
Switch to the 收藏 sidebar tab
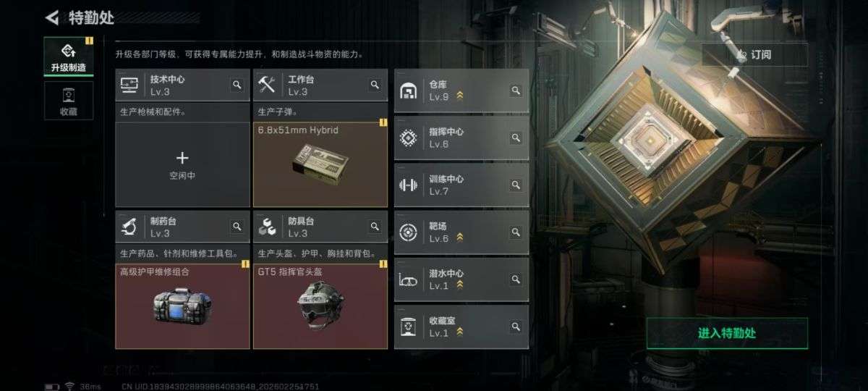68,101
